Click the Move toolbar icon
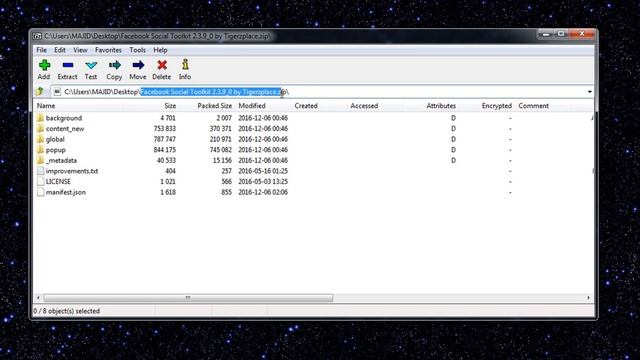 point(138,65)
